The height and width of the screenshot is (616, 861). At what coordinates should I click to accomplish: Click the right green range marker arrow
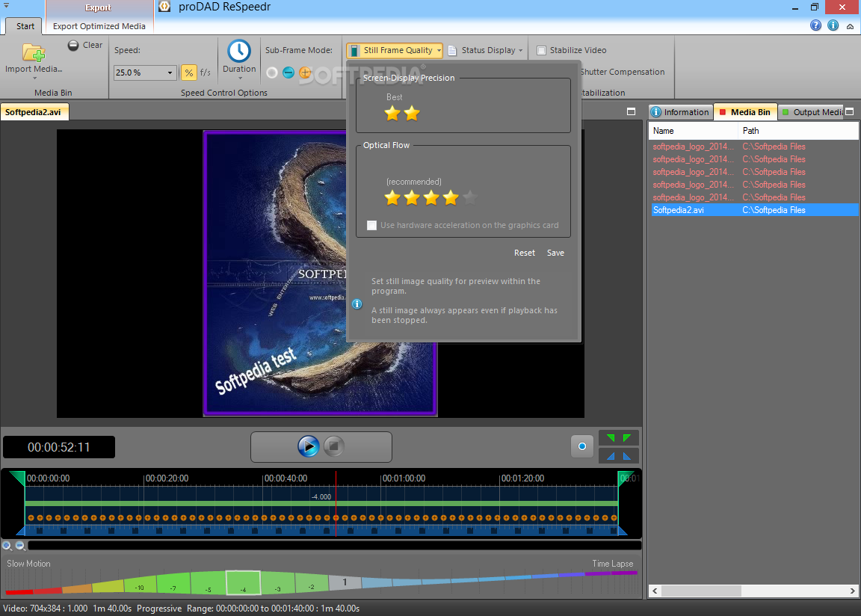pyautogui.click(x=626, y=438)
